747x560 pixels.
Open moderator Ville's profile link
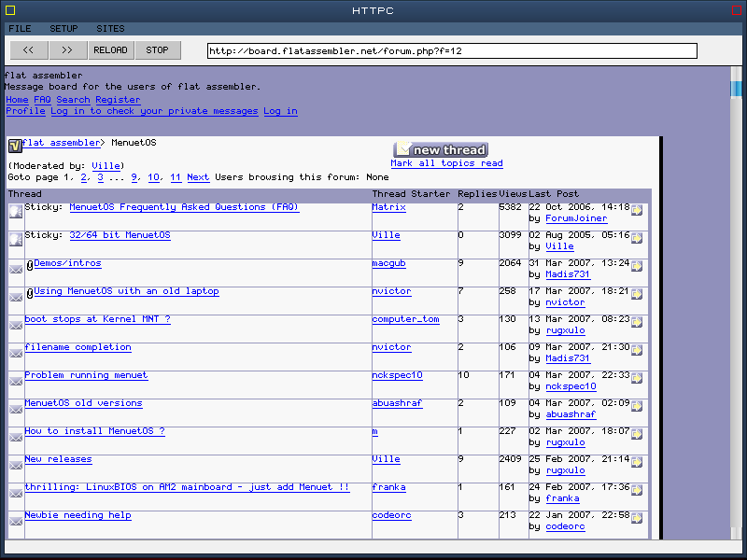[106, 166]
